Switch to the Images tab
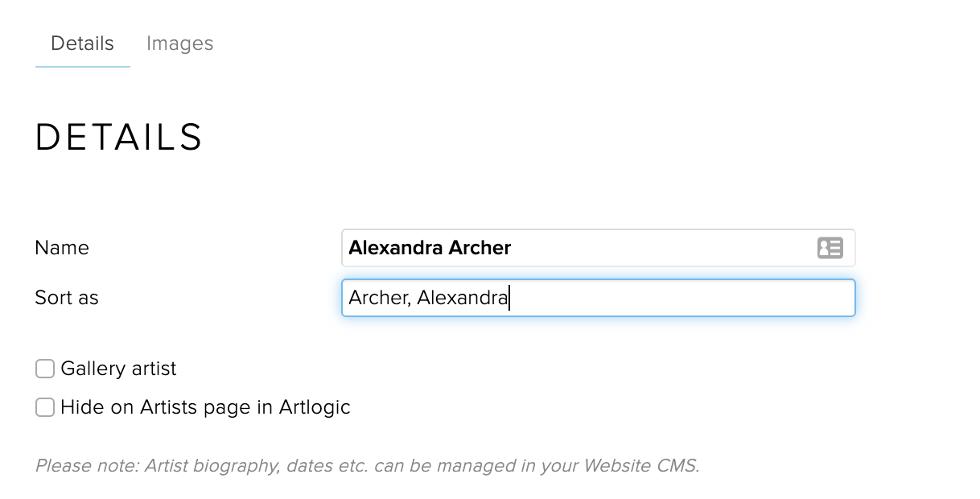The image size is (980, 499). pyautogui.click(x=179, y=43)
